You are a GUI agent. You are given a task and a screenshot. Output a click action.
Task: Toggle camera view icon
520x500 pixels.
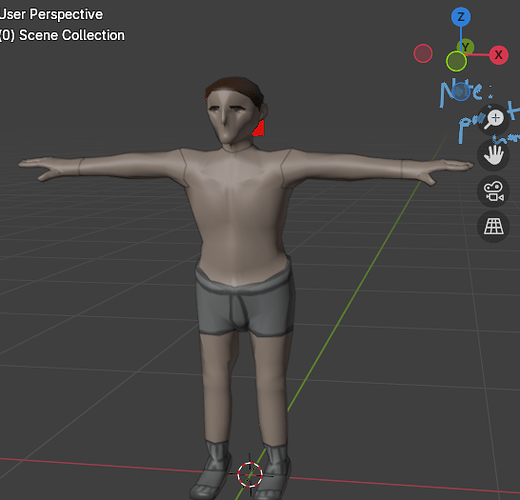[493, 192]
